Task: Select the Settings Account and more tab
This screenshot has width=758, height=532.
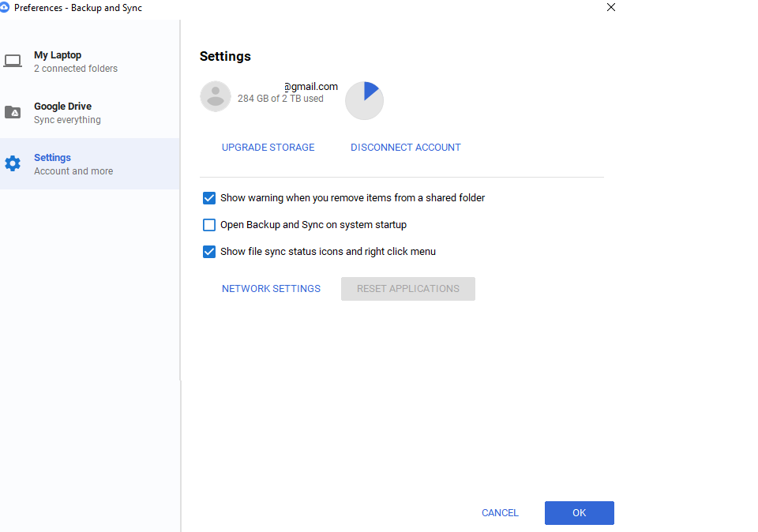Action: (90, 164)
